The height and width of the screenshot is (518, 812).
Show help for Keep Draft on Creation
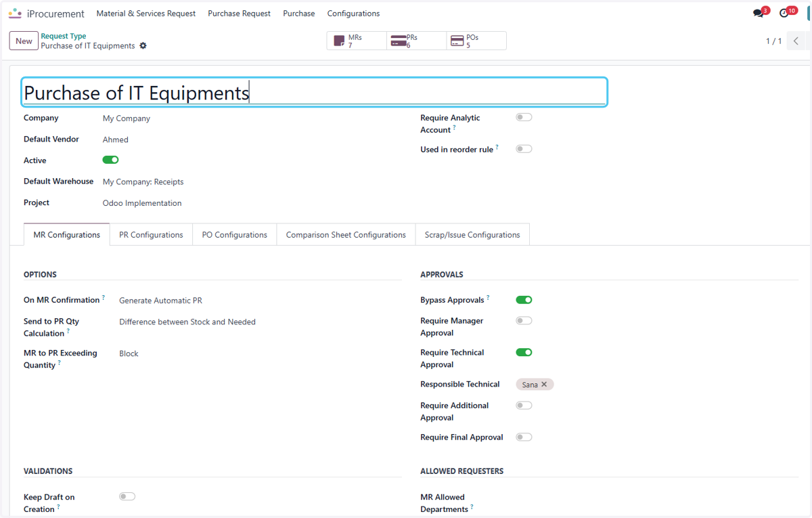pyautogui.click(x=58, y=507)
